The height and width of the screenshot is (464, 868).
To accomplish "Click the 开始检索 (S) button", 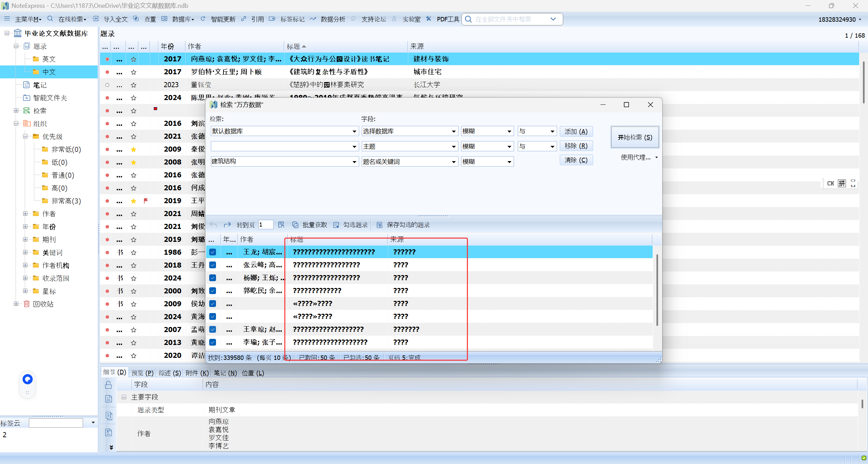I will click(x=635, y=137).
